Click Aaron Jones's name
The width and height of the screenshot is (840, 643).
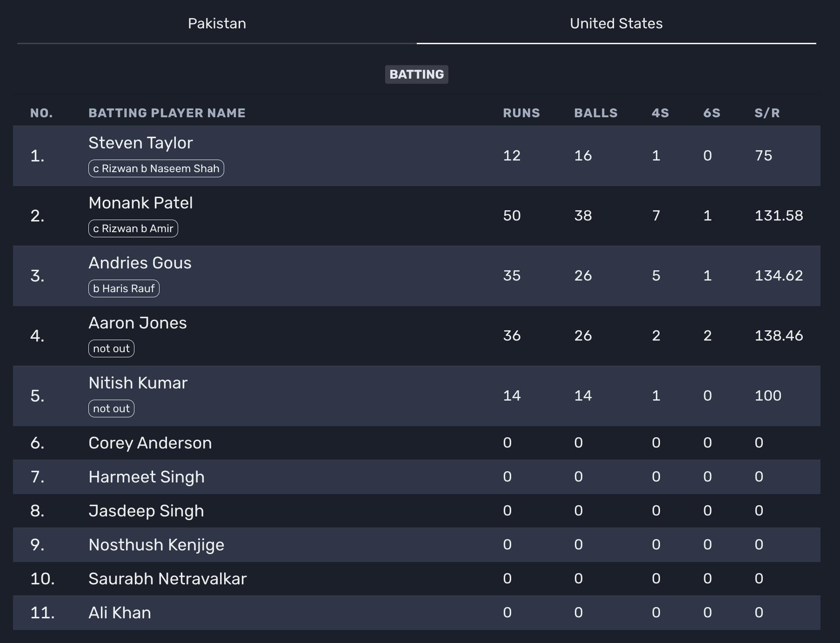(137, 323)
